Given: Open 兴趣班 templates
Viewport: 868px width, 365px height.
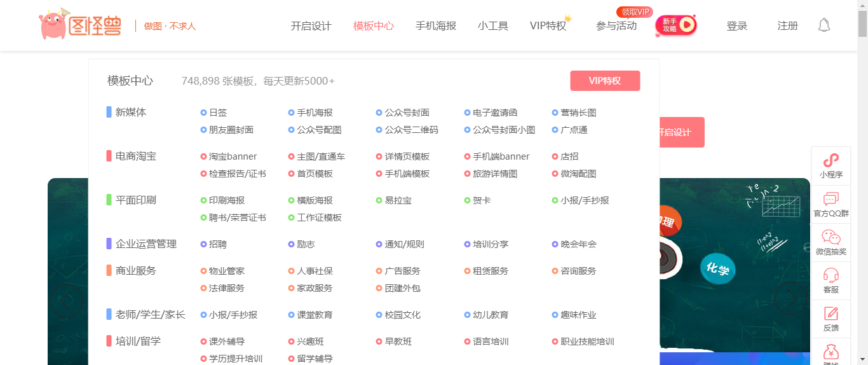Looking at the screenshot, I should tap(311, 341).
